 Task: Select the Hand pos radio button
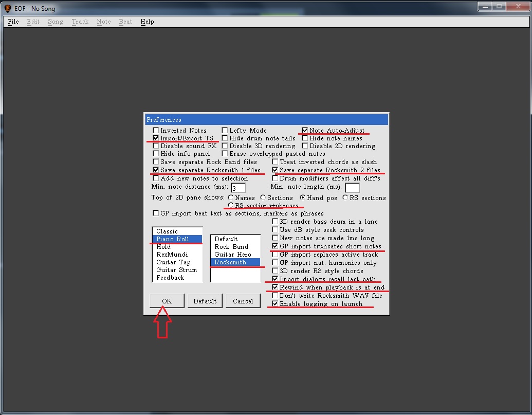coord(302,197)
